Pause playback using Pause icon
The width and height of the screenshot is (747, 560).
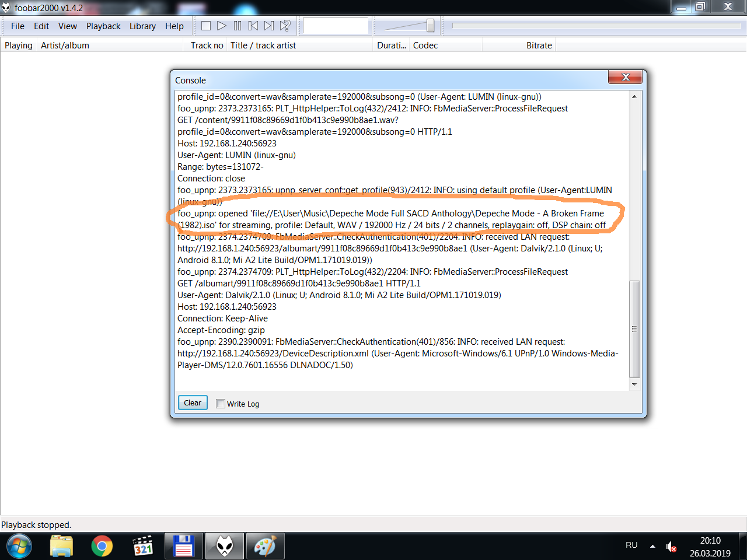tap(238, 26)
